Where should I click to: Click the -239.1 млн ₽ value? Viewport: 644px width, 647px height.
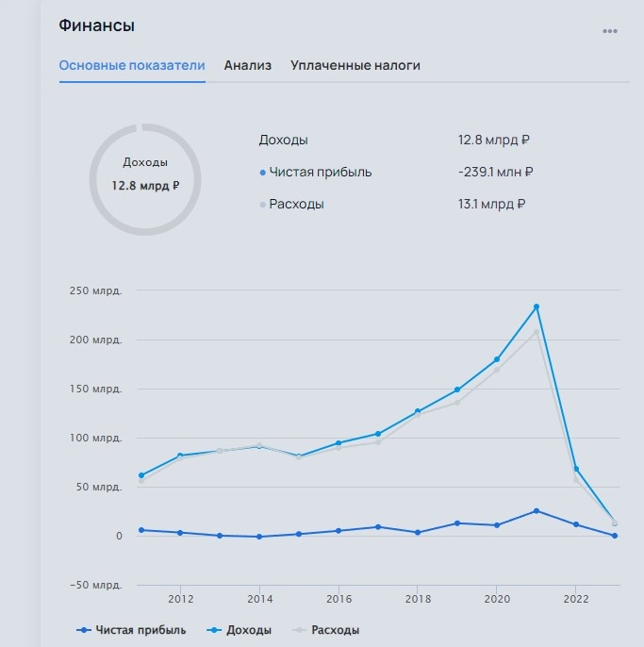point(495,172)
